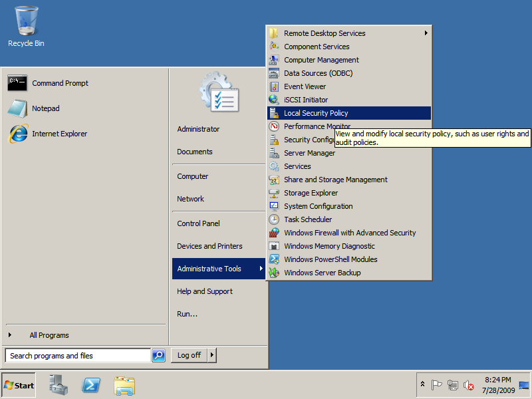Expand Administrative Tools submenu arrow

tap(261, 269)
